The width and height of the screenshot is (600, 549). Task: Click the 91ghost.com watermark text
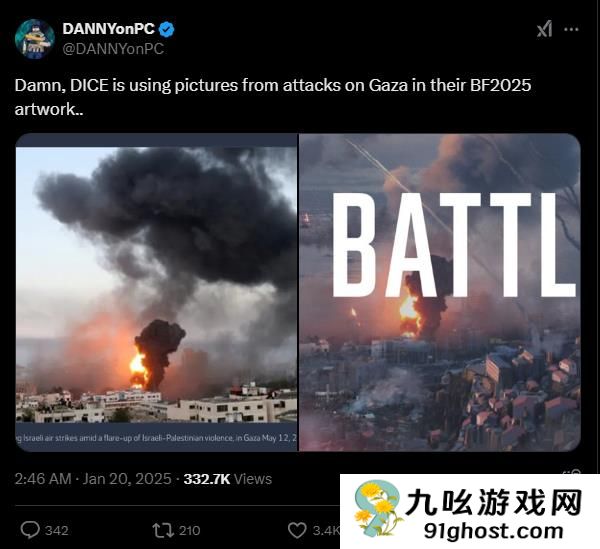[494, 531]
